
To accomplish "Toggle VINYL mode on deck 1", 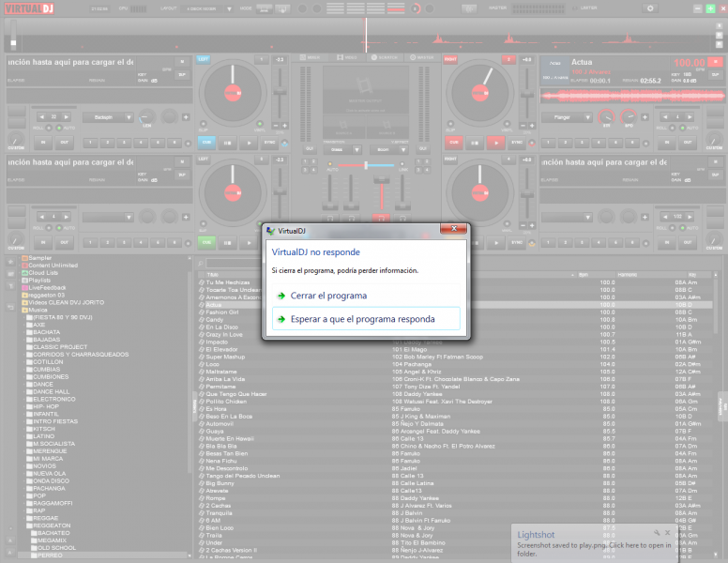I will pyautogui.click(x=260, y=124).
